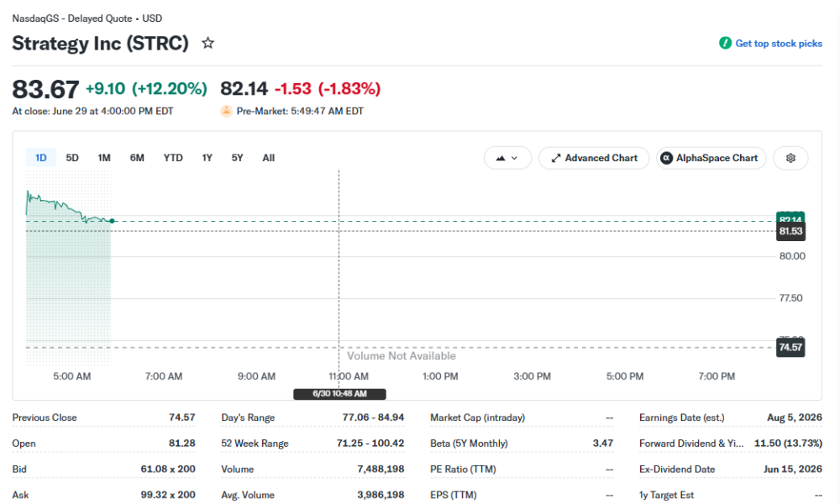Viewport: 840px width, 504px height.
Task: Open the Advanced Chart
Action: coord(594,158)
